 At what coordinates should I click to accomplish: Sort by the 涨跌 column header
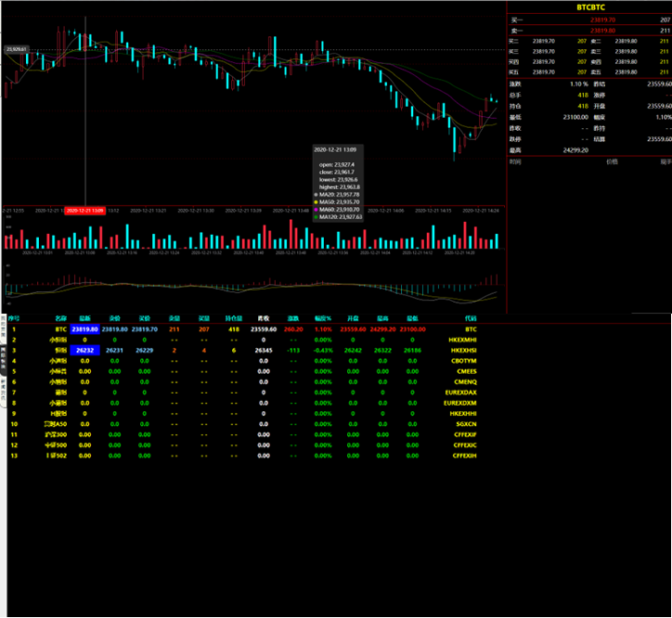point(293,317)
